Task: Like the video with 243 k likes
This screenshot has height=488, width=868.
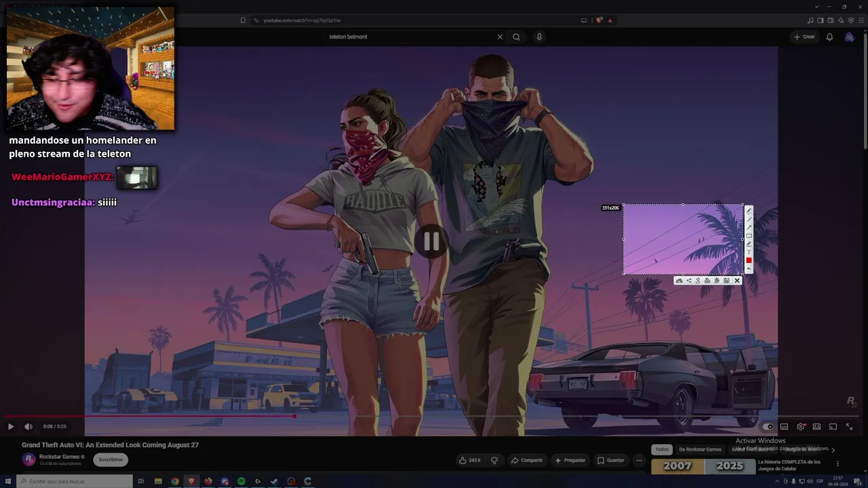Action: [x=470, y=460]
